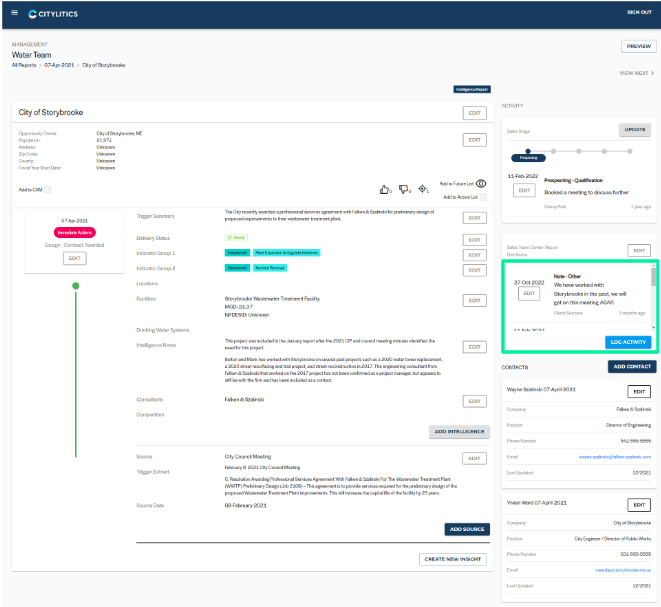Click the target crosshair icon
661x607 pixels.
tap(423, 188)
